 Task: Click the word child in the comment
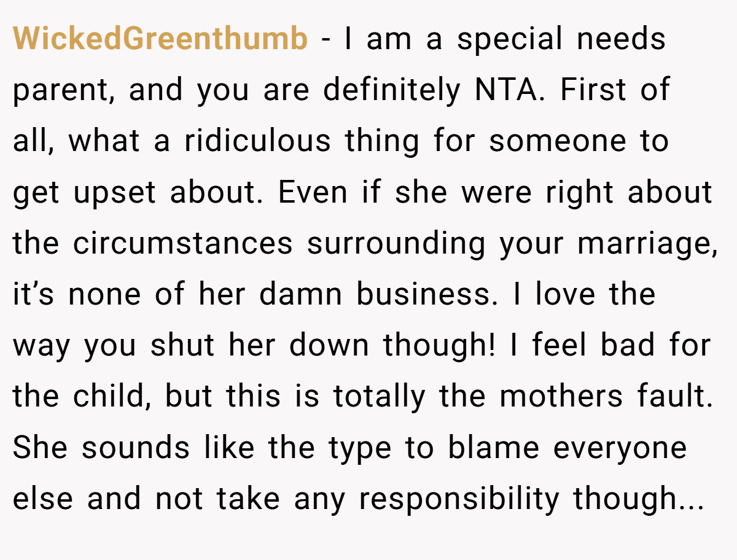point(112,397)
